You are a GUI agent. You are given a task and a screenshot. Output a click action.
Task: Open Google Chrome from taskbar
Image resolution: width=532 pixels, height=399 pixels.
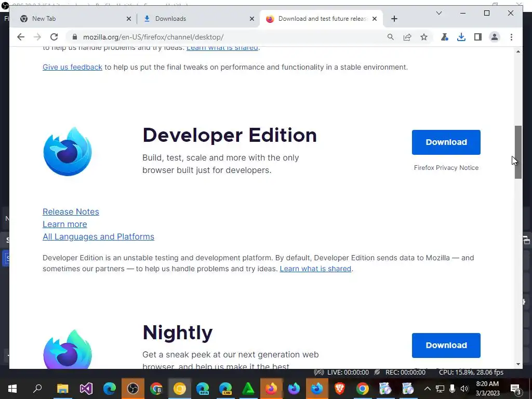click(x=362, y=389)
